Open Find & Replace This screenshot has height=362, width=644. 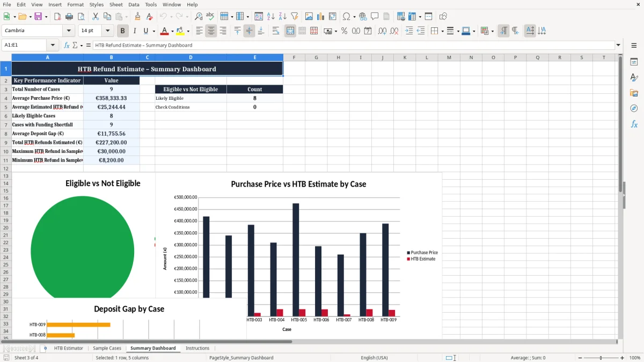pos(199,17)
